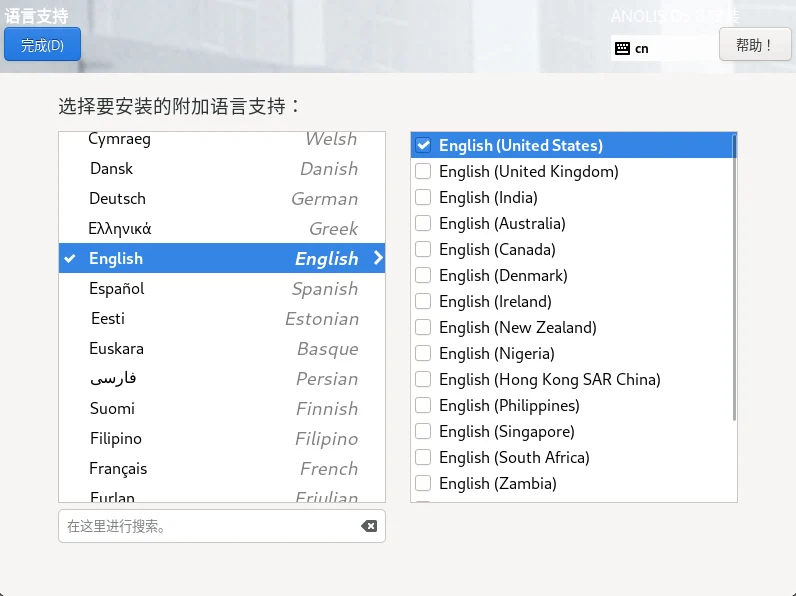Viewport: 796px width, 596px height.
Task: Choose Français (French) language row
Action: point(222,468)
